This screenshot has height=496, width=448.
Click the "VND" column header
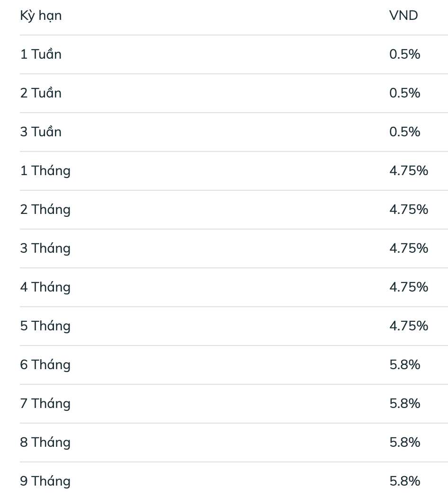(x=403, y=16)
